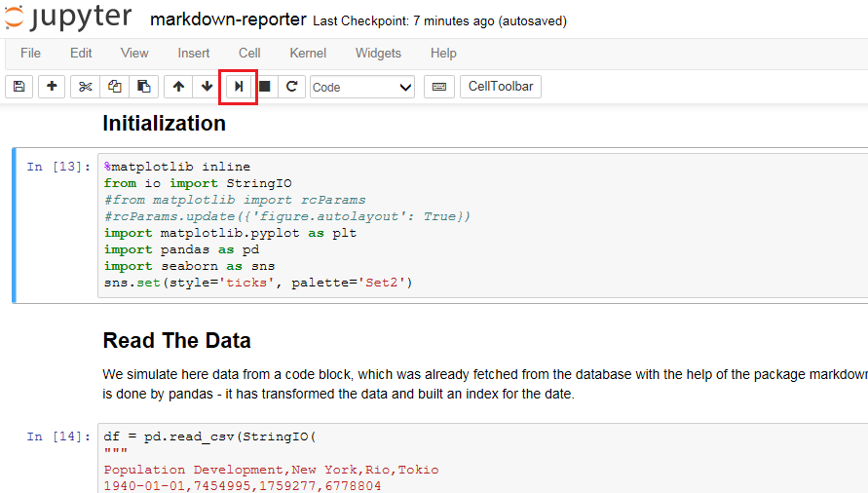Open the Edit menu

coord(81,54)
